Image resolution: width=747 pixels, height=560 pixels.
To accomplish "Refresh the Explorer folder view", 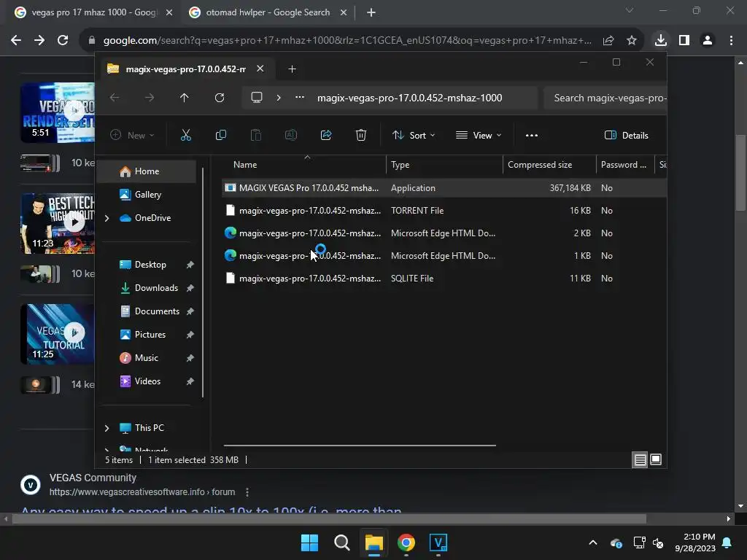I will (x=219, y=98).
